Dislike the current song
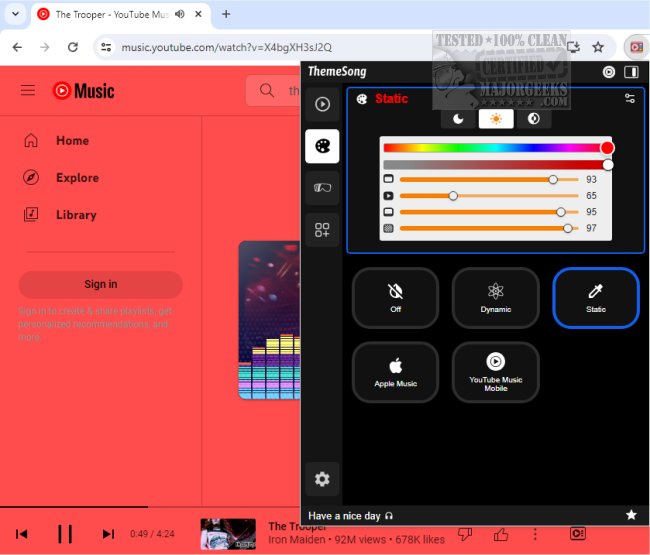 pos(465,534)
